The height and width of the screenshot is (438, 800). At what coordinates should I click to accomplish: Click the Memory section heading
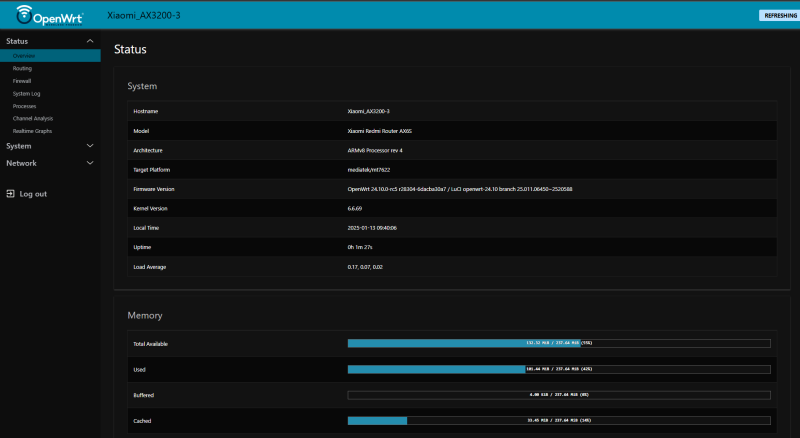coord(145,315)
